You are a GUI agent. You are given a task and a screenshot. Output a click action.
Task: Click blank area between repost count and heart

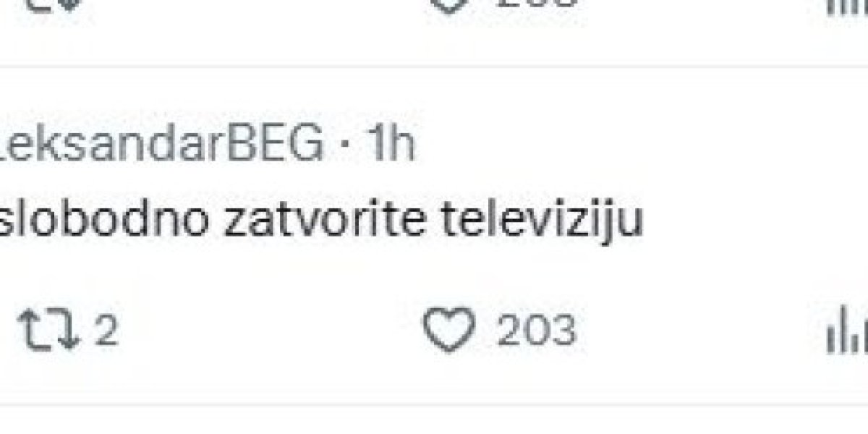[268, 332]
